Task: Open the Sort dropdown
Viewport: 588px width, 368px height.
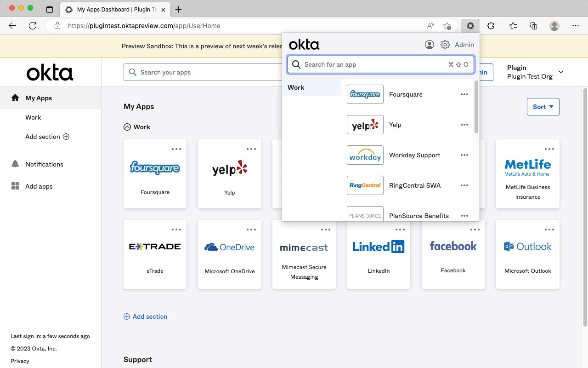Action: coord(543,107)
